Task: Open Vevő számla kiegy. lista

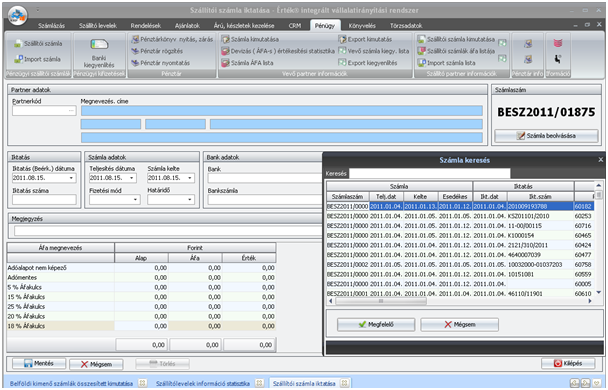Action: tap(373, 51)
